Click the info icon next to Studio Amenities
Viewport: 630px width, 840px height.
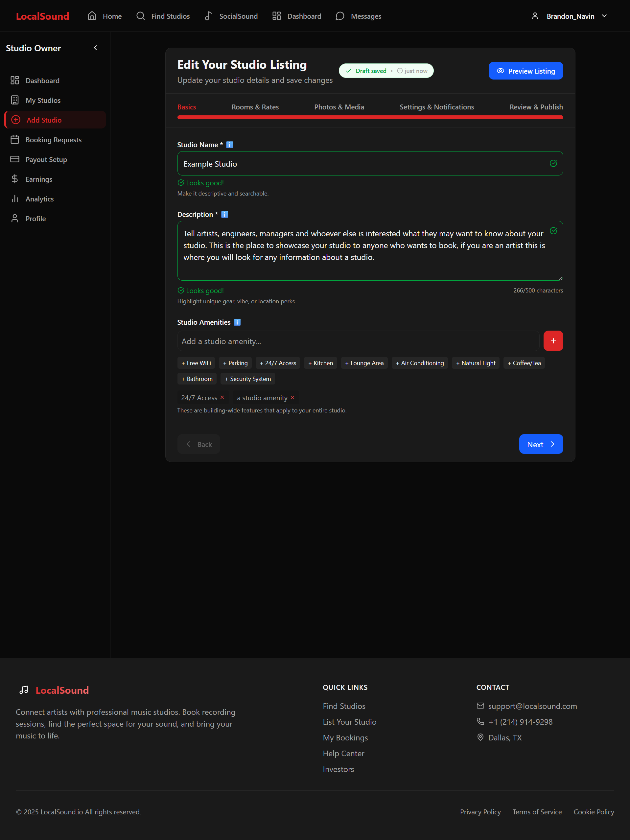pyautogui.click(x=237, y=322)
